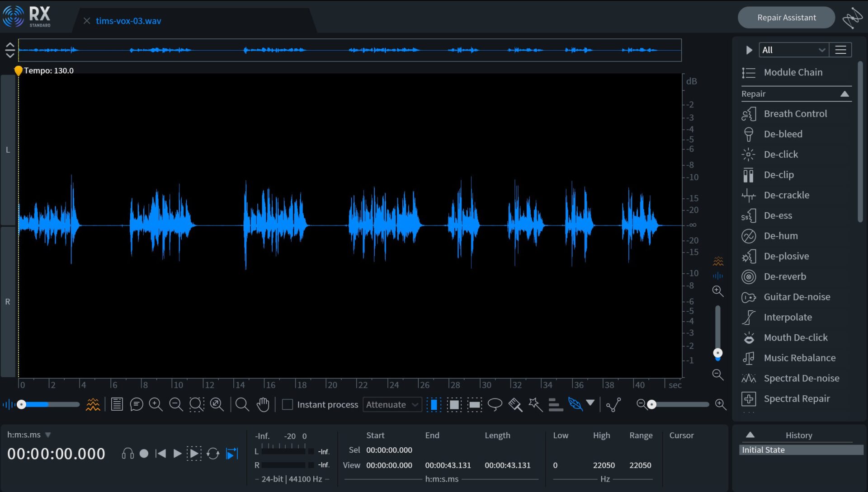The width and height of the screenshot is (868, 492).
Task: Select the Brush selection tool
Action: [x=515, y=404]
